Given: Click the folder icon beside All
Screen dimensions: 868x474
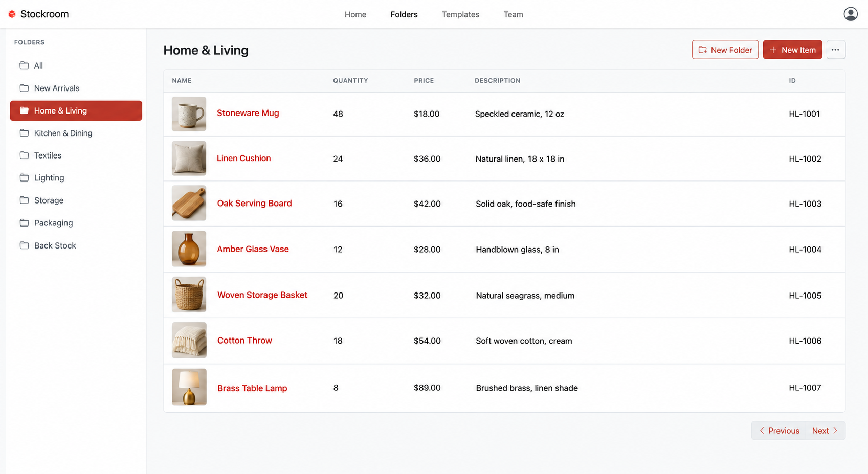Looking at the screenshot, I should tap(24, 65).
